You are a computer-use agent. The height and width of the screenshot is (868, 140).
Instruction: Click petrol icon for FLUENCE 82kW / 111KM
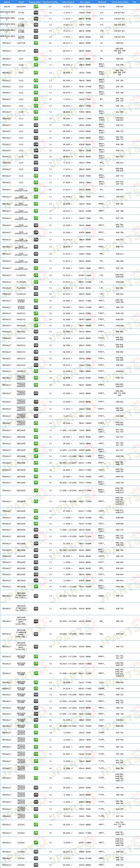pos(36,282)
